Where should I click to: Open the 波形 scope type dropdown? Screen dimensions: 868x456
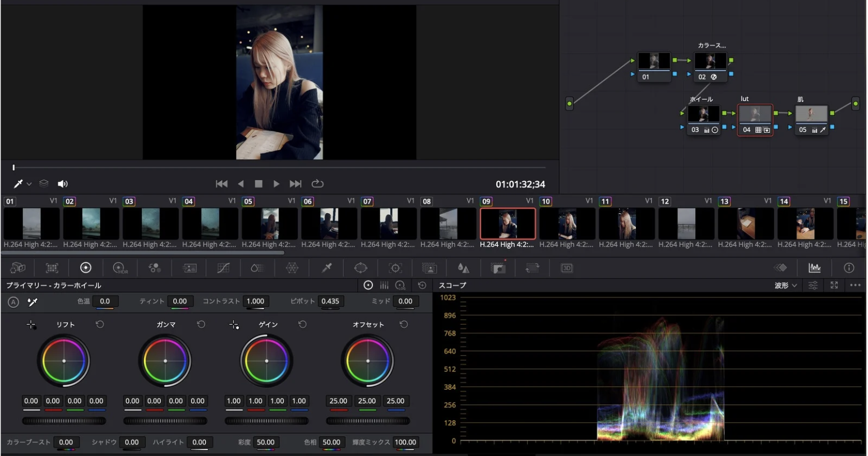coord(786,285)
